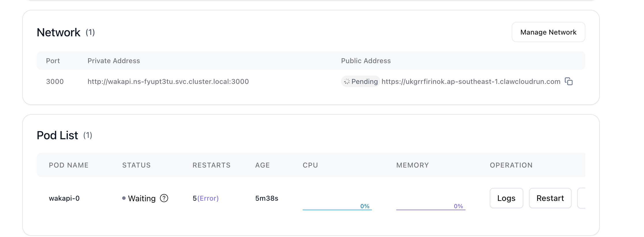Click the 5m38s age value

[267, 198]
